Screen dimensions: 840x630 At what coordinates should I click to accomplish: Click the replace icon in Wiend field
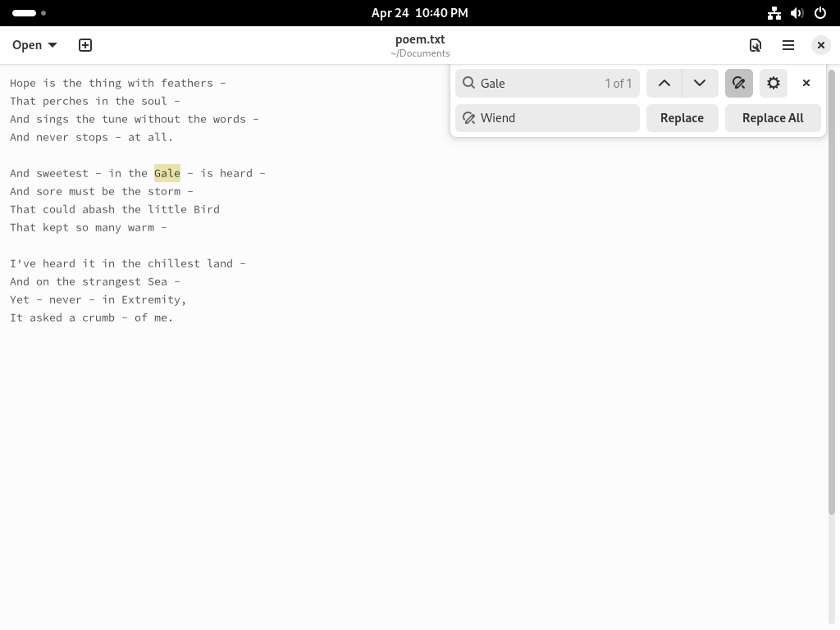tap(468, 118)
